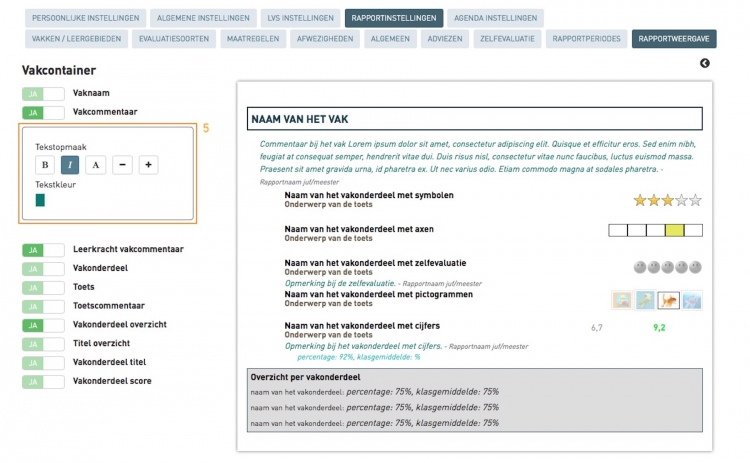The width and height of the screenshot is (750, 463).
Task: Open Persoonlijke Instellingen tab
Action: coord(86,18)
